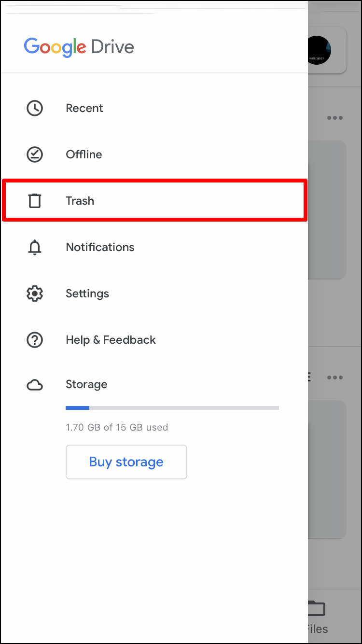Open the Trash menu item
This screenshot has width=362, height=644.
tap(154, 200)
